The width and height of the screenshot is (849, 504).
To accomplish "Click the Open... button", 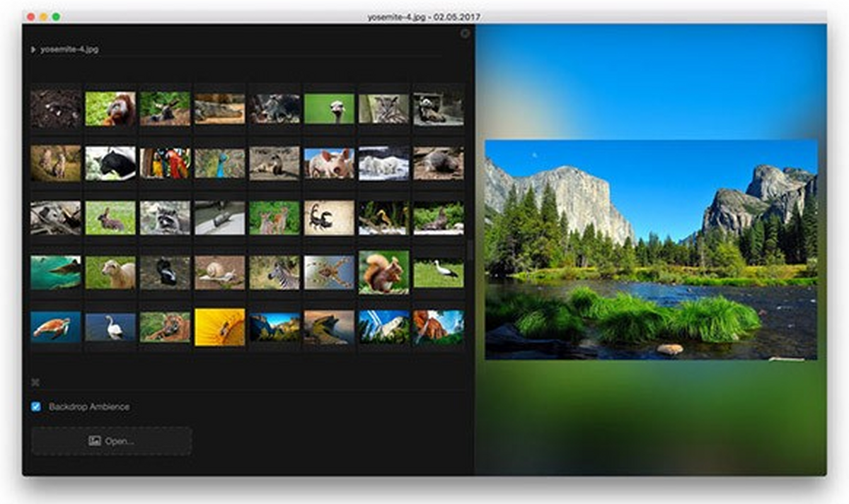I will 112,441.
